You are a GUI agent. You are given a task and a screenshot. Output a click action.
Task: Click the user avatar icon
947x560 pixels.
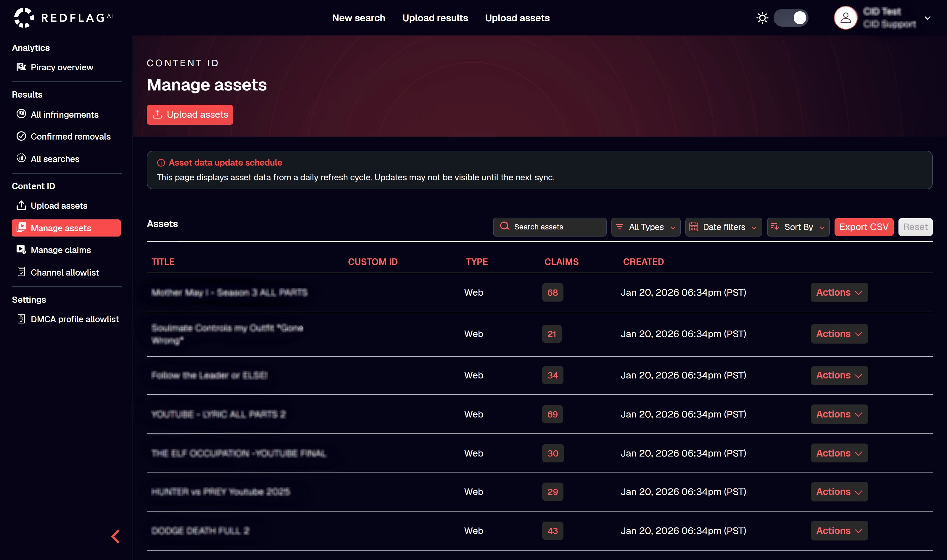point(845,18)
